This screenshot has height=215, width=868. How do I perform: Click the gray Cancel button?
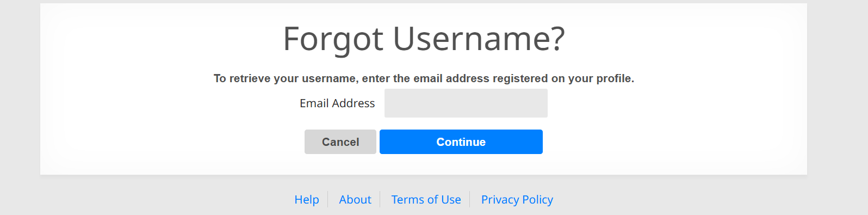(x=340, y=142)
